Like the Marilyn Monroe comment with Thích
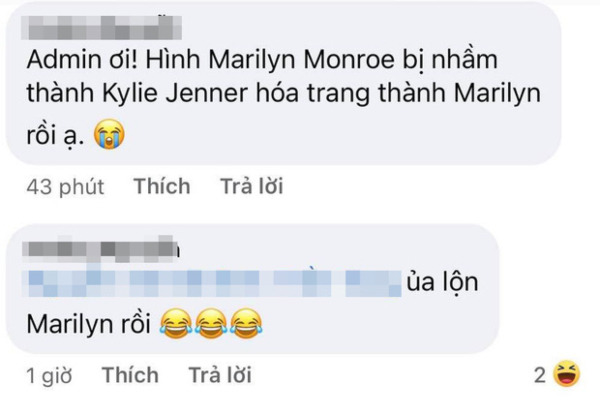Viewport: 600px width, 400px height. [162, 186]
